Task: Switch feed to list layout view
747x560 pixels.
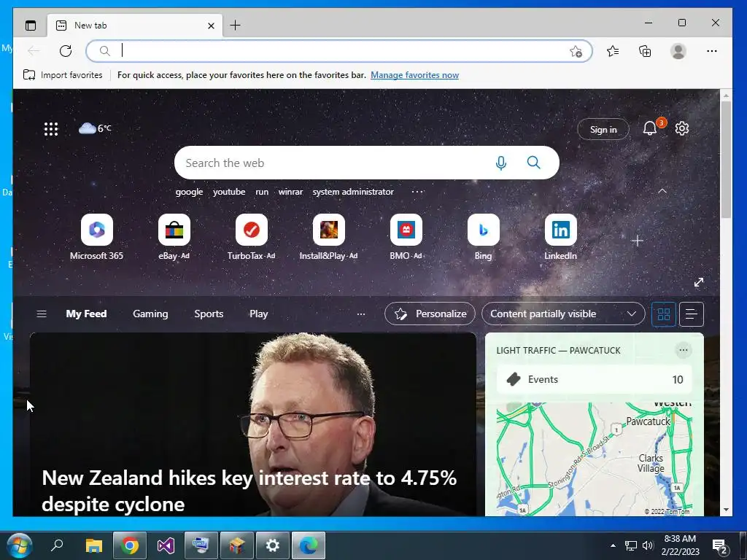Action: (692, 314)
